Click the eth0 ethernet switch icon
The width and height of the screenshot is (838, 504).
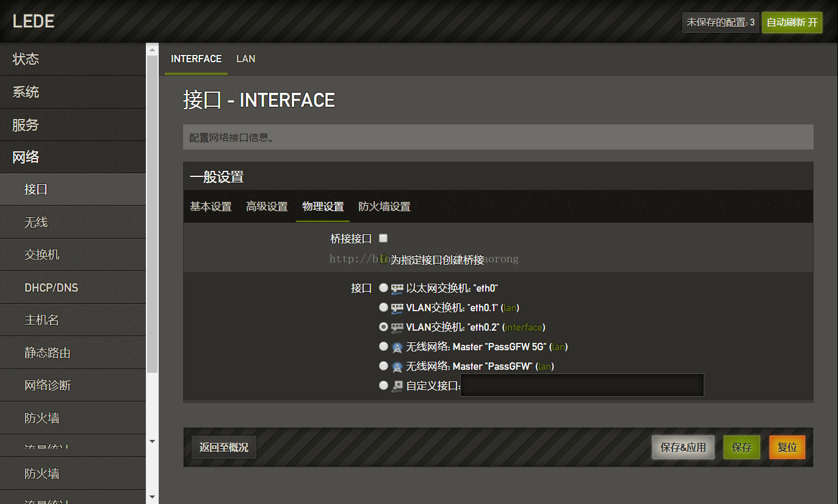pyautogui.click(x=397, y=288)
